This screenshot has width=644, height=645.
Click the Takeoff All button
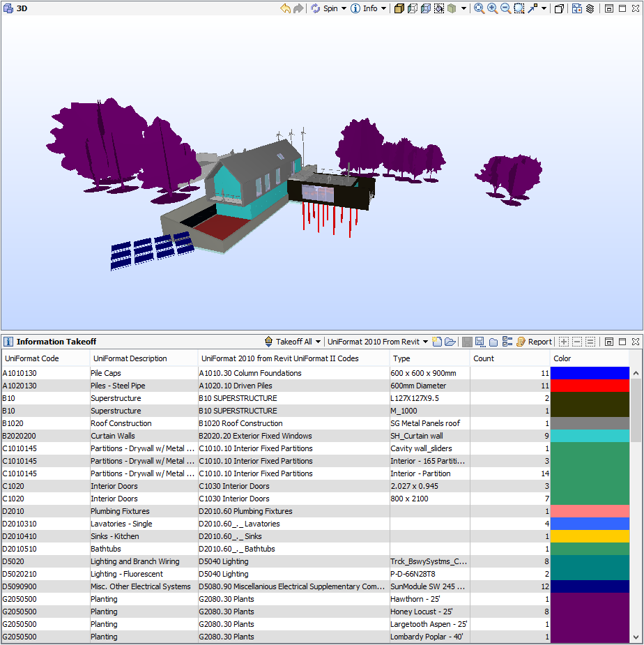pos(288,342)
